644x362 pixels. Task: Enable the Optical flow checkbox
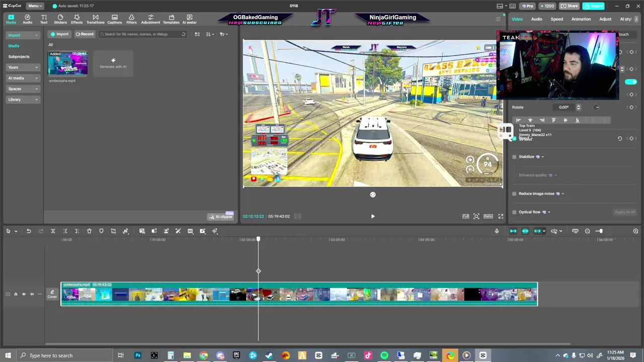pos(514,212)
